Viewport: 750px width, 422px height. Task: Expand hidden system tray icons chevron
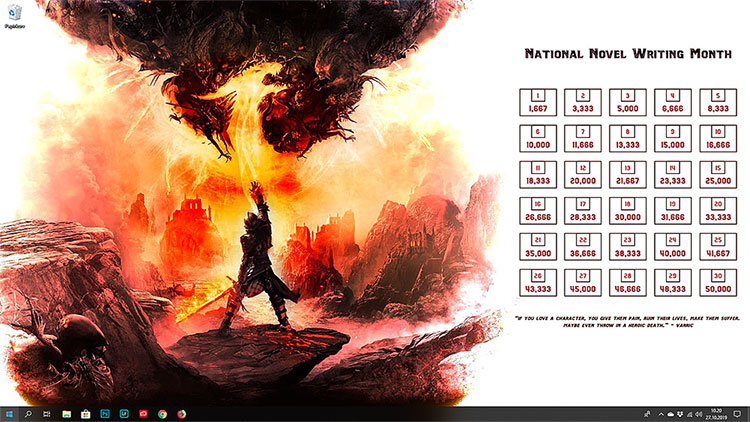(661, 414)
